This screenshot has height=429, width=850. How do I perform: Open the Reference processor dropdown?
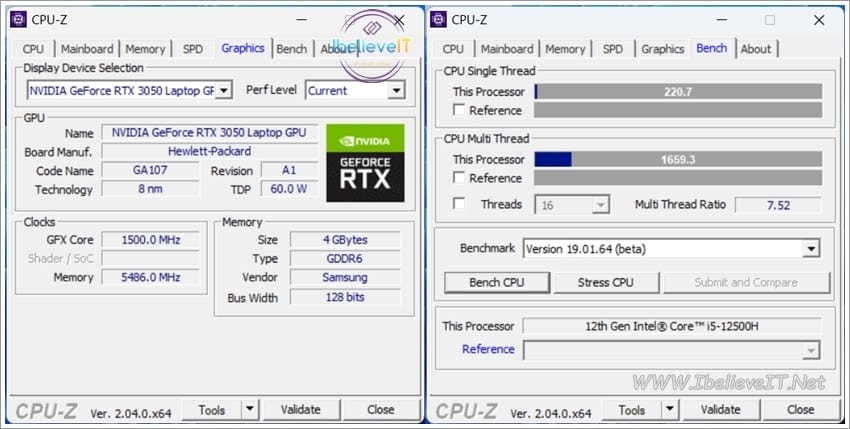811,350
